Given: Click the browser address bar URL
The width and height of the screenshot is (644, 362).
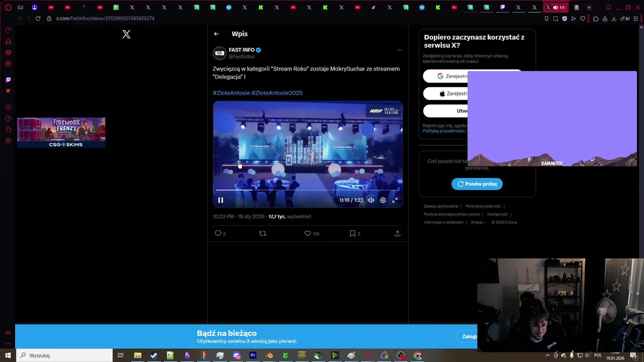Looking at the screenshot, I should pyautogui.click(x=105, y=19).
